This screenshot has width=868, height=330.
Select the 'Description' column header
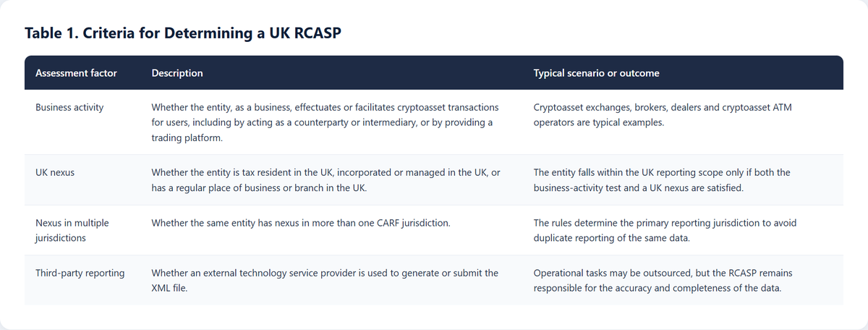[177, 73]
